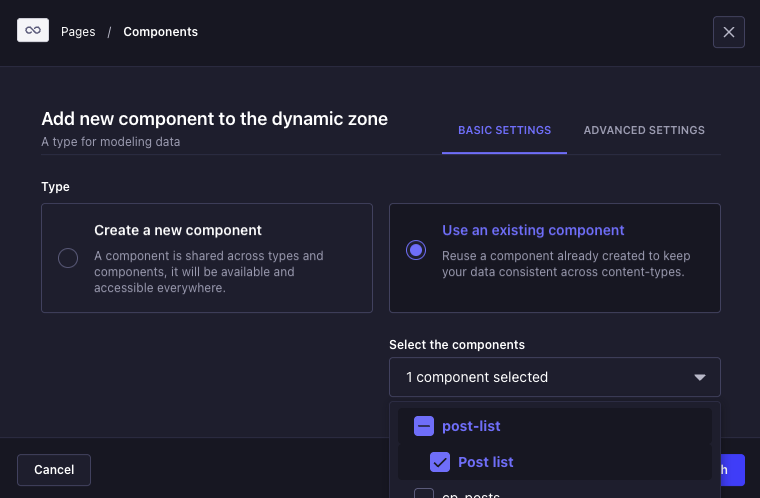The image size is (760, 498).
Task: Click the 'Use an existing component' card title
Action: coord(533,230)
